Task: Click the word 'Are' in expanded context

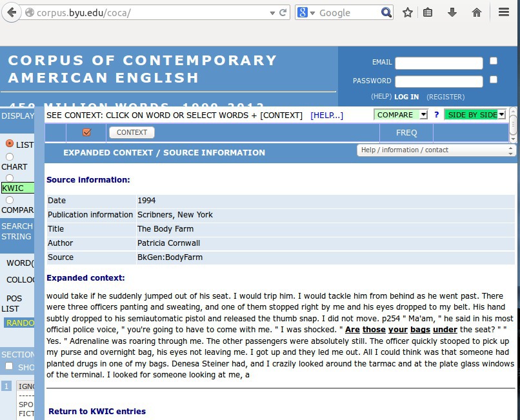Action: [x=352, y=330]
